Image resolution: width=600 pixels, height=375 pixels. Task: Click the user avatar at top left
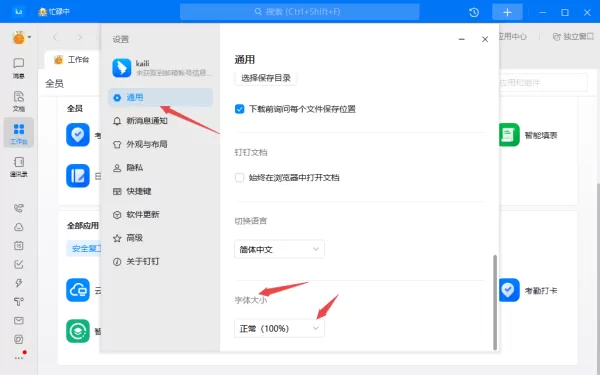19,38
